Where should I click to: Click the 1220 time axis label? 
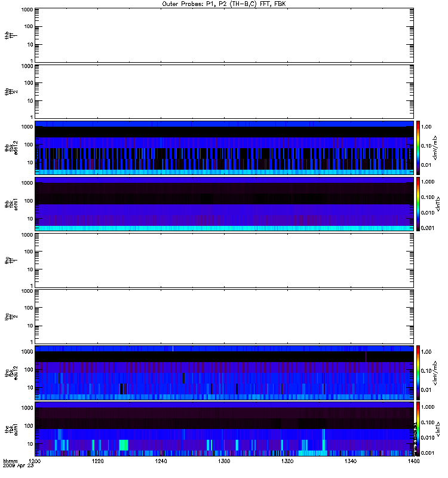(x=98, y=461)
